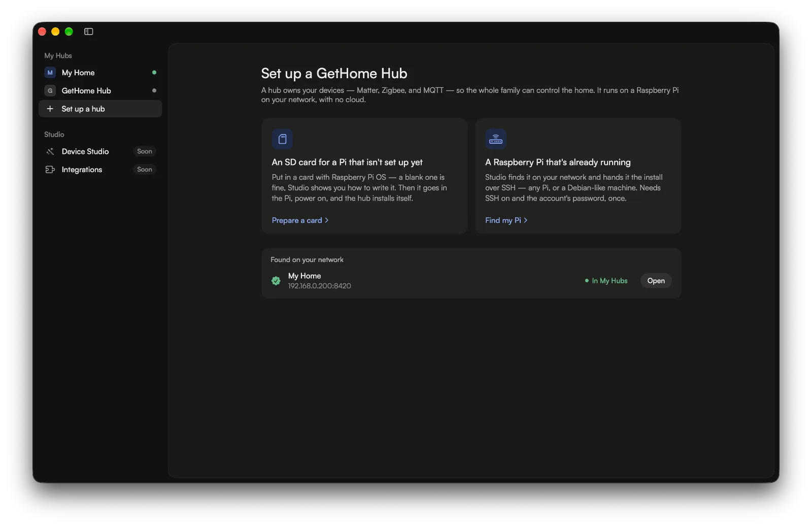The width and height of the screenshot is (812, 526).
Task: Click the green status dot on My Home
Action: [154, 73]
